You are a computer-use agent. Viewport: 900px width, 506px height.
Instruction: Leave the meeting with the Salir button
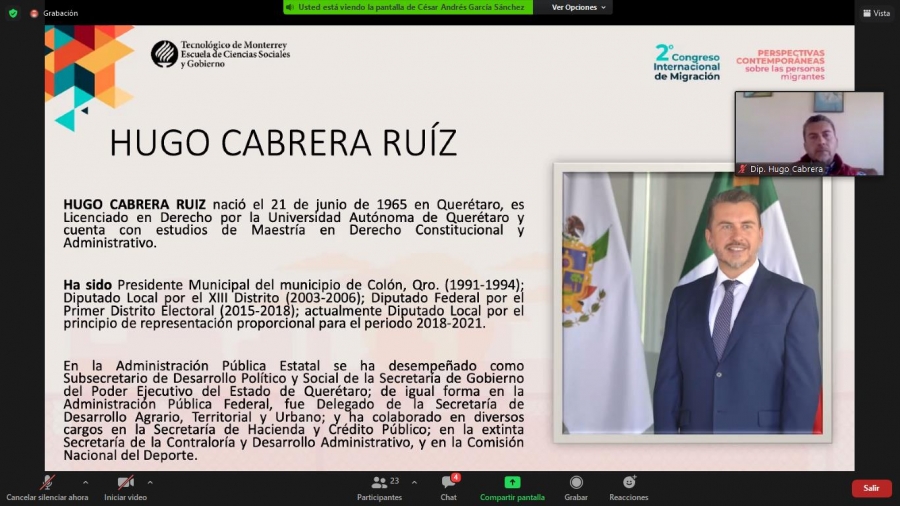871,488
